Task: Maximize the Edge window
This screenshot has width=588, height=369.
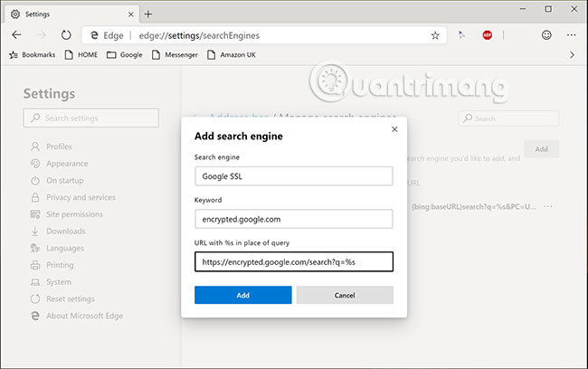Action: 548,9
